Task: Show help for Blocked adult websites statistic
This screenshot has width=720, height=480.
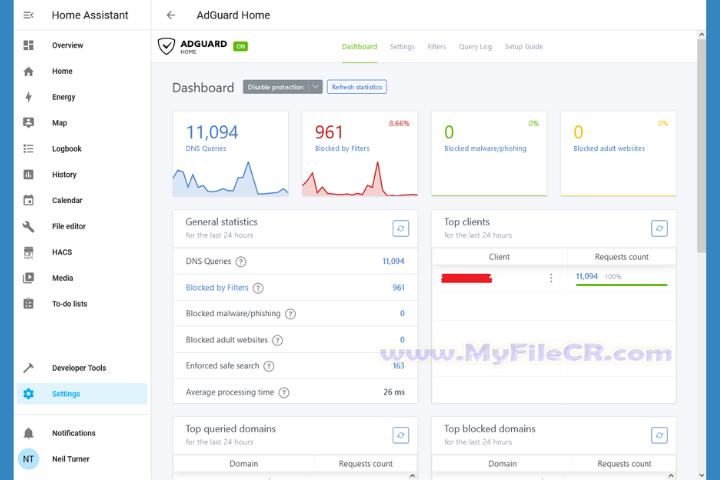Action: 277,340
